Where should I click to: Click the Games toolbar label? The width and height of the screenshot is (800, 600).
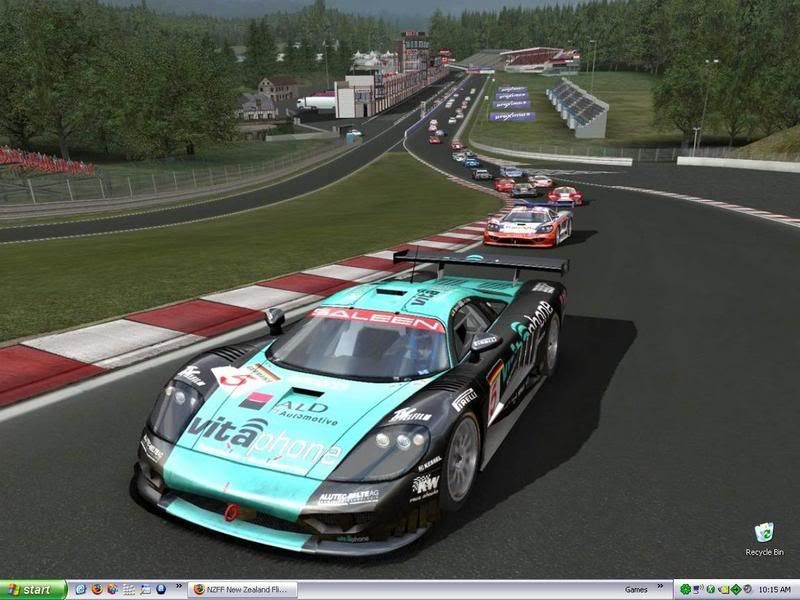[x=636, y=590]
